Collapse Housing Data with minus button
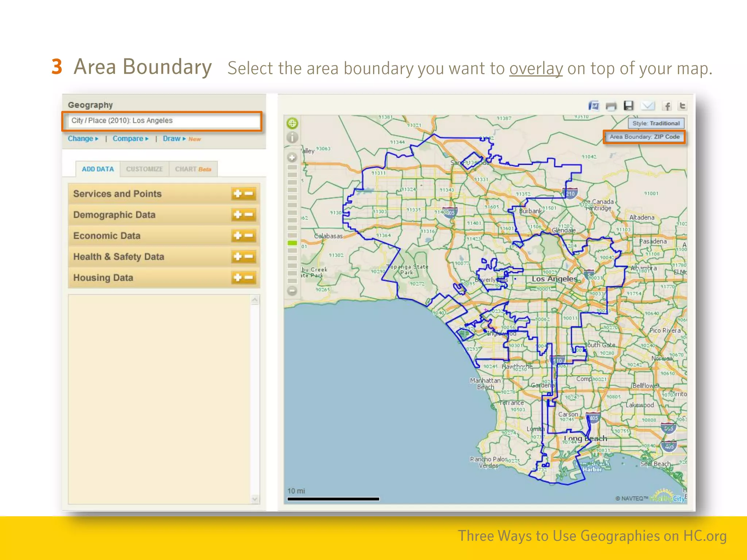The image size is (747, 560). pos(249,278)
